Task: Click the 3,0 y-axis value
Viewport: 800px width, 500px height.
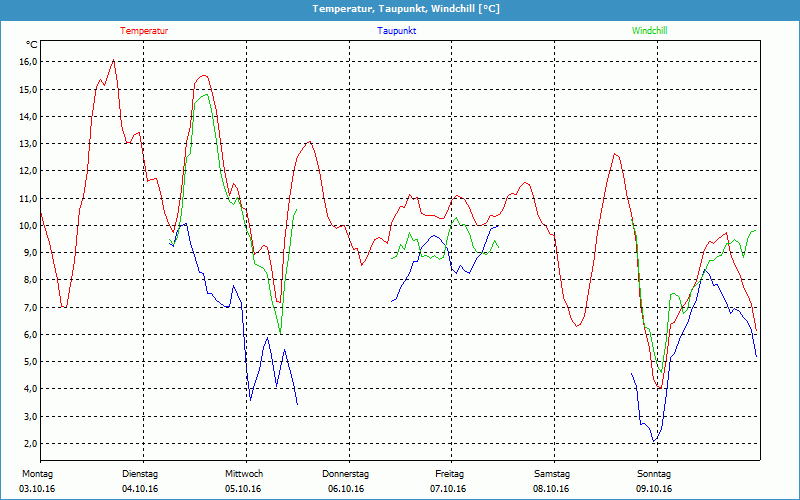Action: pos(31,416)
